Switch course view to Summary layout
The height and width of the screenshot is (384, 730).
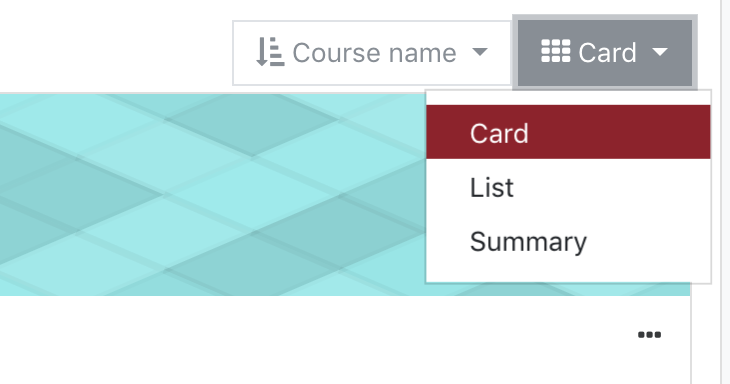pos(568,242)
